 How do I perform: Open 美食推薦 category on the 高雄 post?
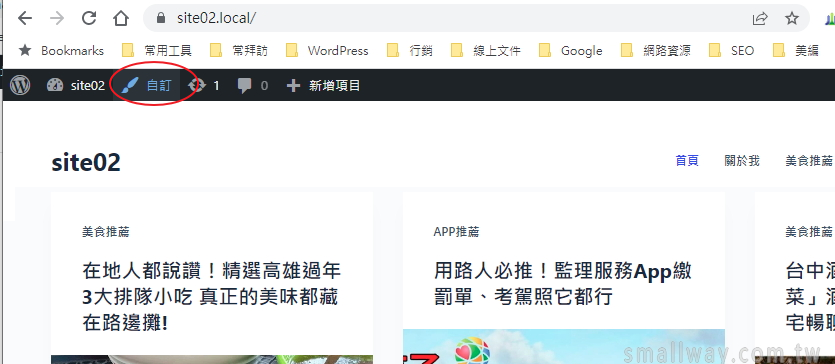click(105, 231)
